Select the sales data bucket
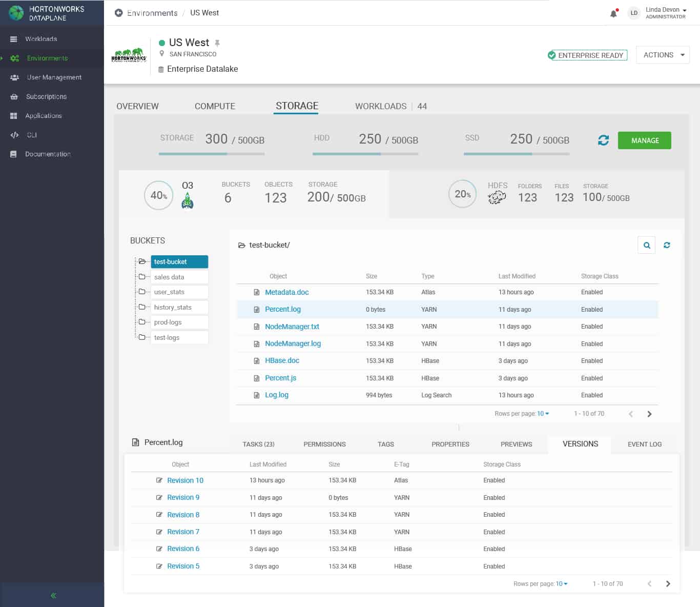 tap(179, 277)
